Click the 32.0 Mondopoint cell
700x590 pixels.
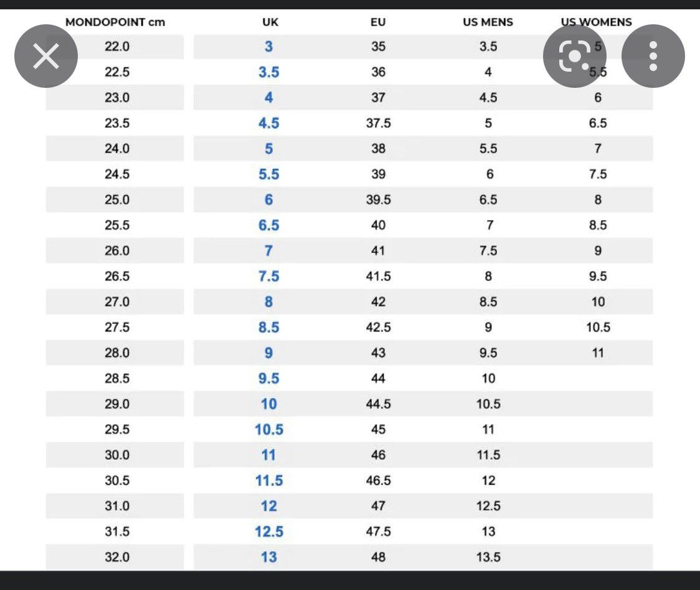click(117, 557)
